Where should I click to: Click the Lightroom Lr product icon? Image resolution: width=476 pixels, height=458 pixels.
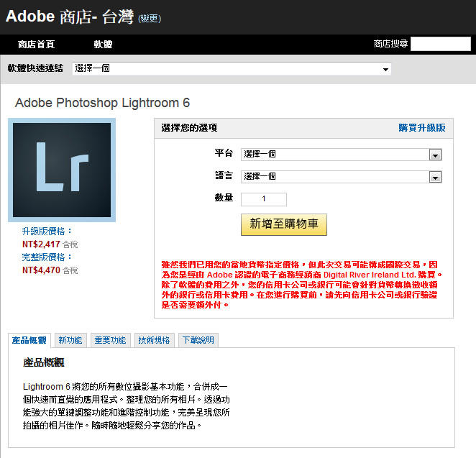pos(62,170)
